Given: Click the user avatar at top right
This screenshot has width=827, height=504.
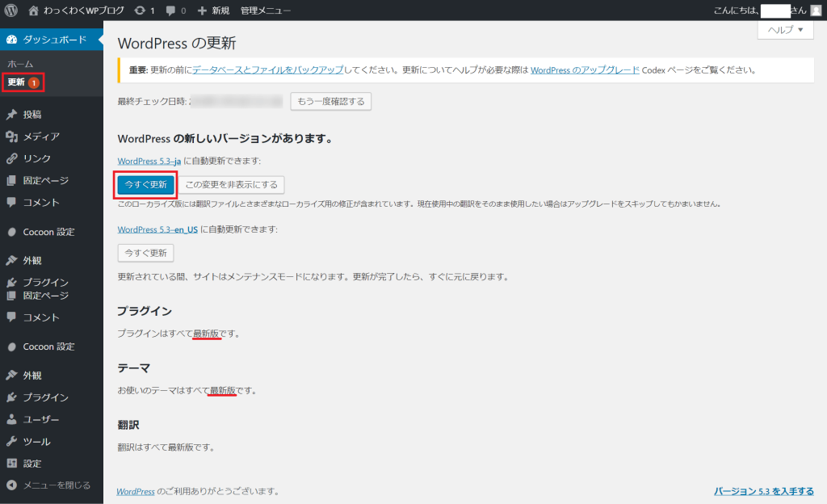Looking at the screenshot, I should point(816,10).
